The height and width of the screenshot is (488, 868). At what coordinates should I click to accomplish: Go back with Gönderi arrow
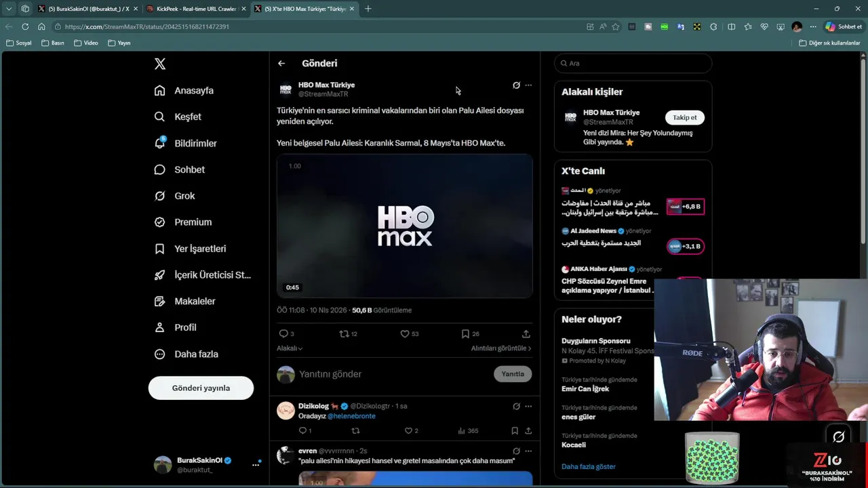pos(281,63)
